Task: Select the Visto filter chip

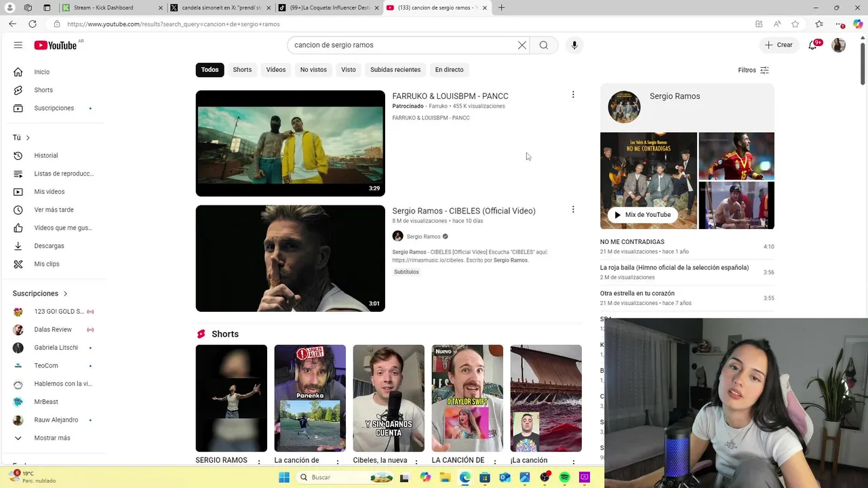Action: coord(349,70)
